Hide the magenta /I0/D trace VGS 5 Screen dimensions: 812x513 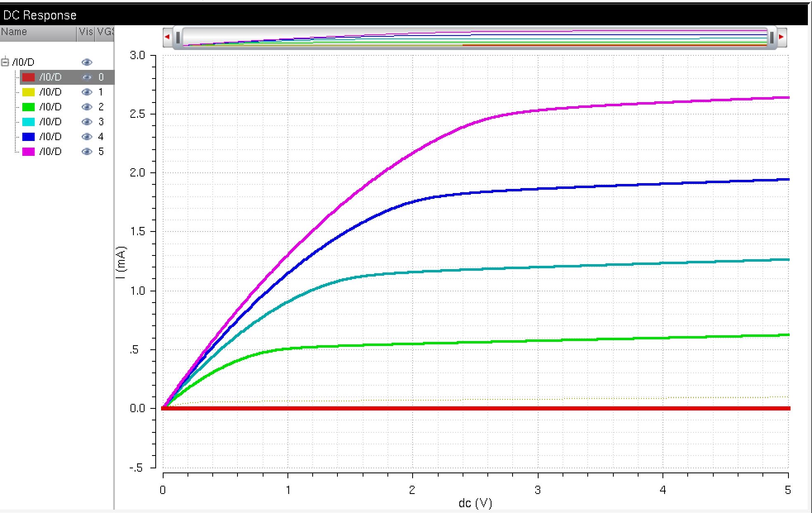tap(87, 152)
